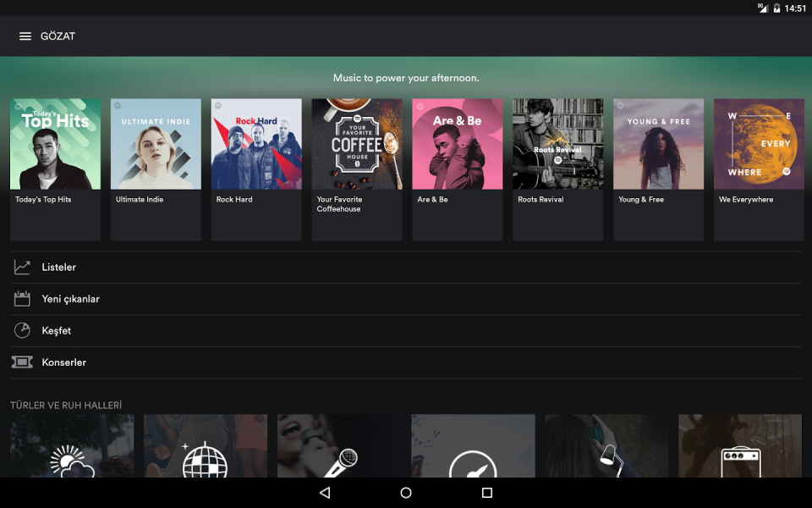Open the Konserler menu row
812x508 pixels.
pyautogui.click(x=406, y=362)
